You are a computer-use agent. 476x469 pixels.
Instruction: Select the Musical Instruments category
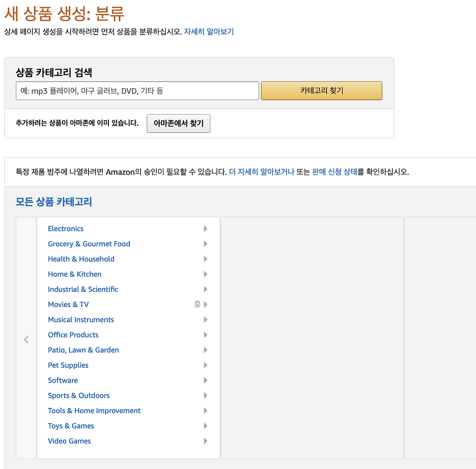pyautogui.click(x=81, y=320)
